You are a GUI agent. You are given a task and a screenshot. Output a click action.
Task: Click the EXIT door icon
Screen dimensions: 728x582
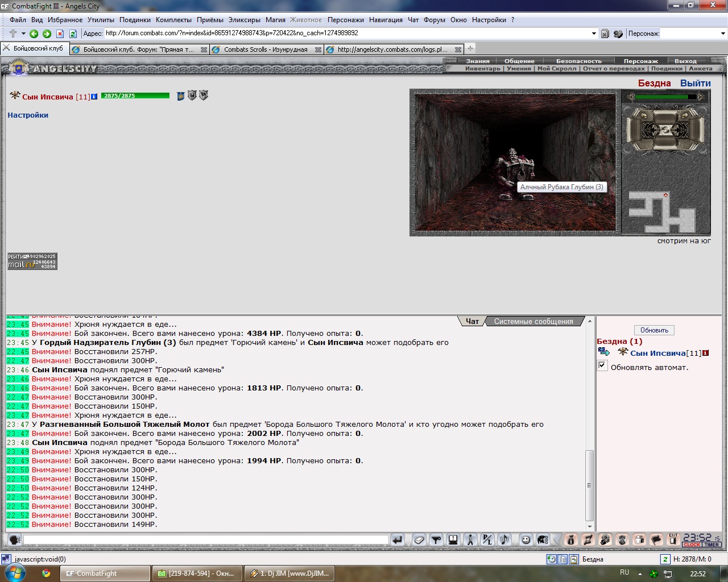pos(673,539)
